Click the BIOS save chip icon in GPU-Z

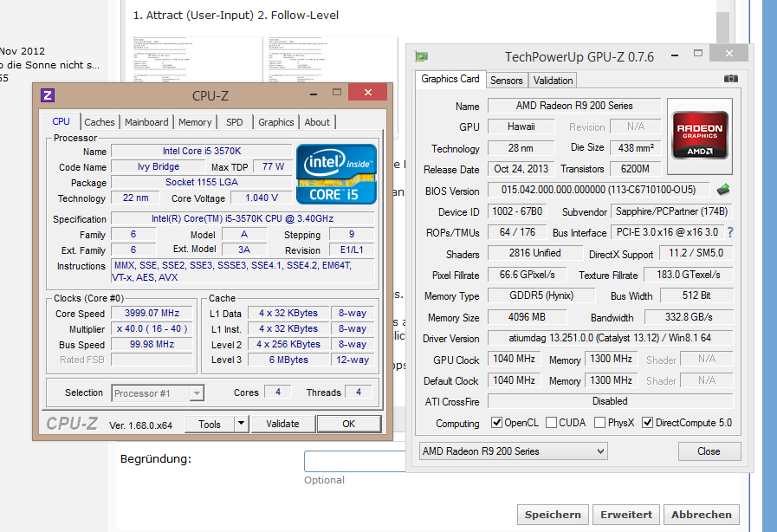pyautogui.click(x=723, y=190)
